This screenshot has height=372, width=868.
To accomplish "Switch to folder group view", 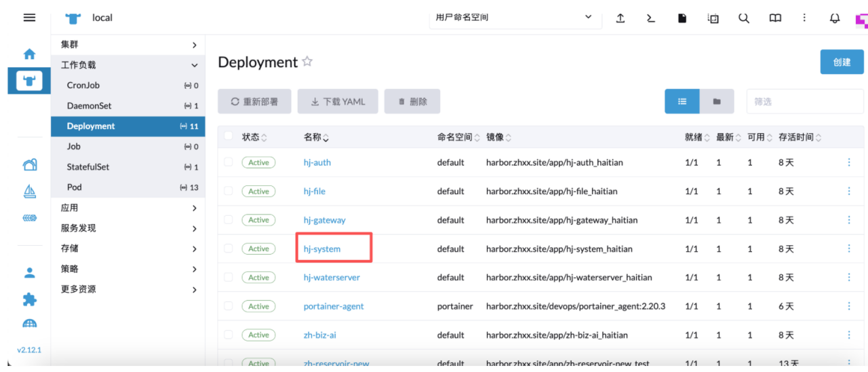I will tap(717, 101).
